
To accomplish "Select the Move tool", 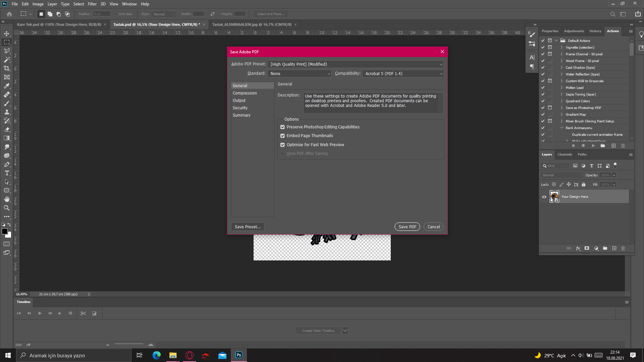I will pyautogui.click(x=7, y=34).
